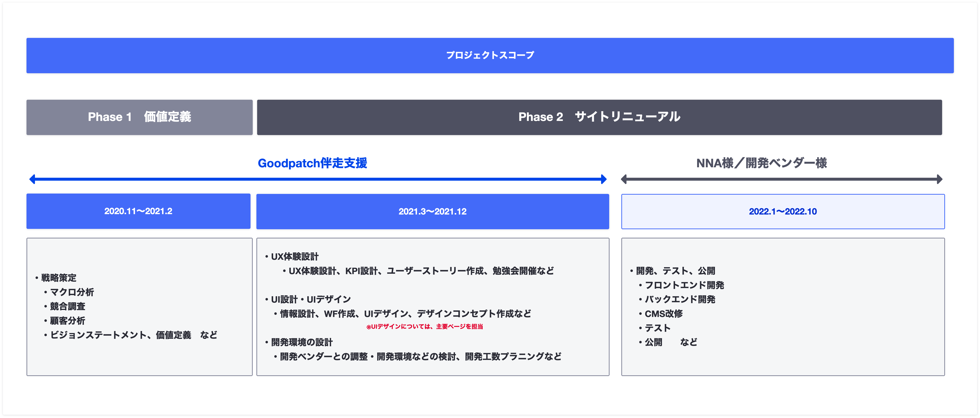Click the right arrowhead of the blue arrow
The height and width of the screenshot is (418, 980).
coord(604,179)
